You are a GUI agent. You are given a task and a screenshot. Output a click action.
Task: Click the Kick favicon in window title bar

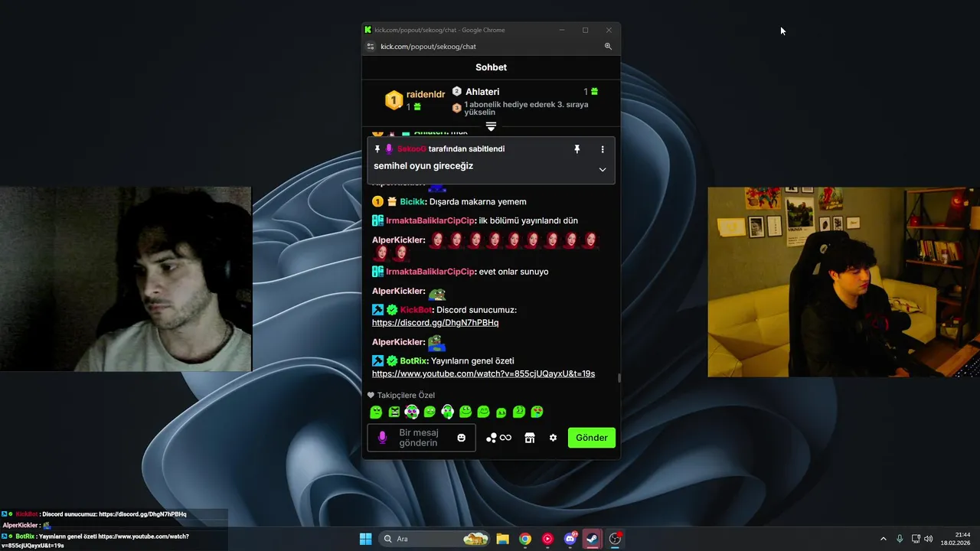point(368,30)
